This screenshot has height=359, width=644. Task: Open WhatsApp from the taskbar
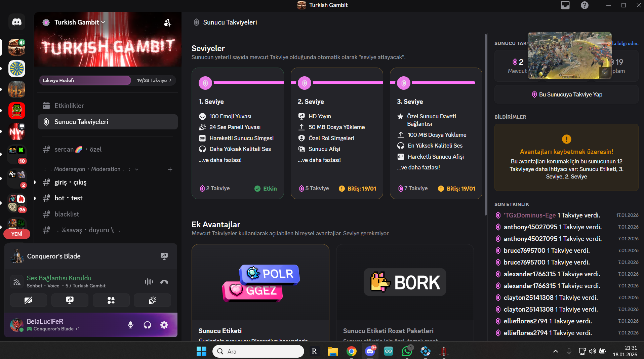pyautogui.click(x=407, y=351)
